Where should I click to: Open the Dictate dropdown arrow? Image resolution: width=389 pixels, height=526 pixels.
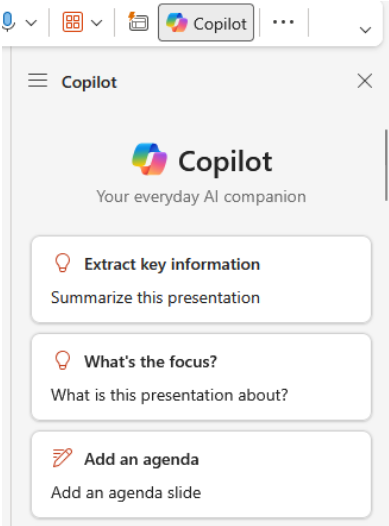[x=31, y=23]
